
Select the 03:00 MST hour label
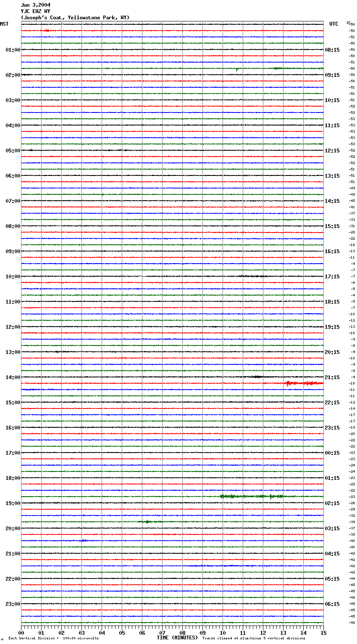click(13, 100)
